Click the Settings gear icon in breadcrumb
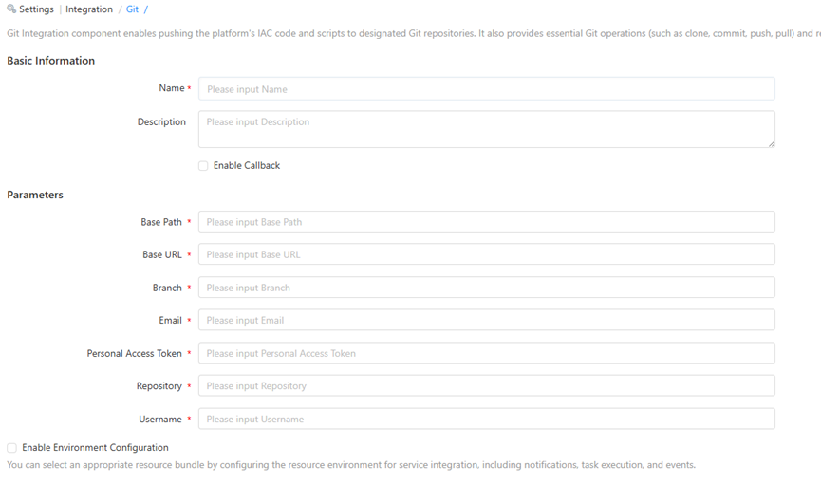821x504 pixels. (11, 9)
